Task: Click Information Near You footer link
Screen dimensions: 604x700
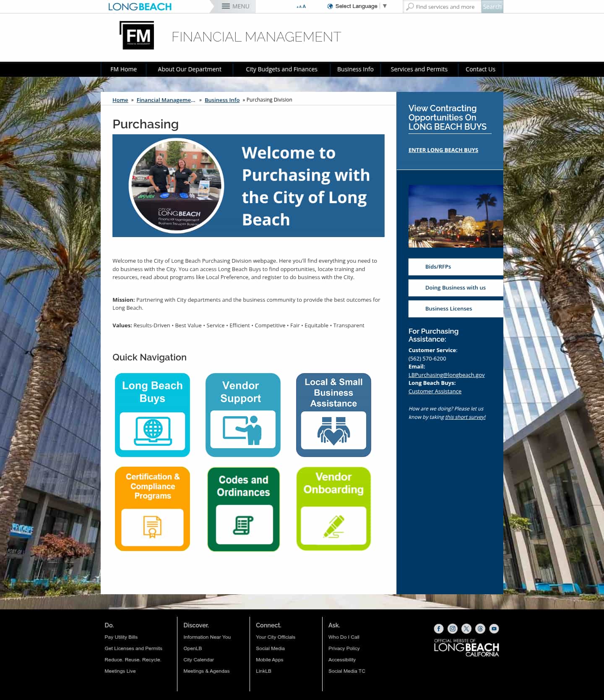Action: click(x=207, y=637)
